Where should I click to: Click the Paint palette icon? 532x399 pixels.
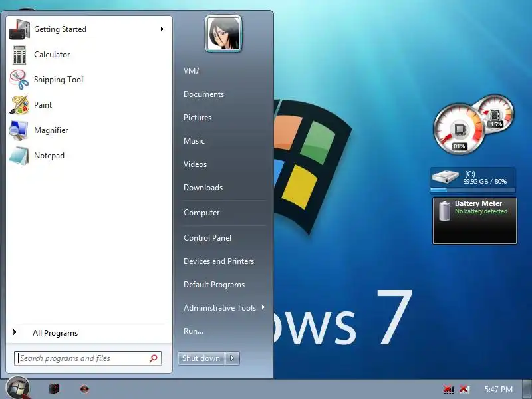[x=19, y=105]
